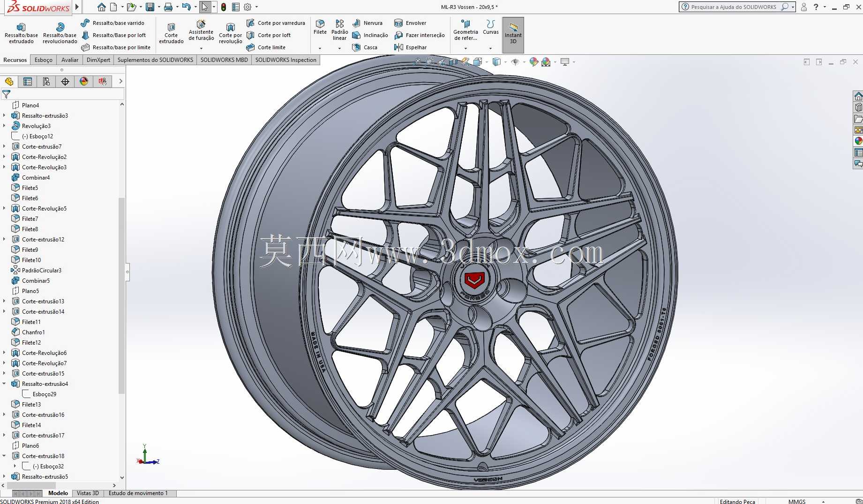Viewport: 863px width, 504px height.
Task: Click the Undo arrow icon
Action: [x=186, y=7]
